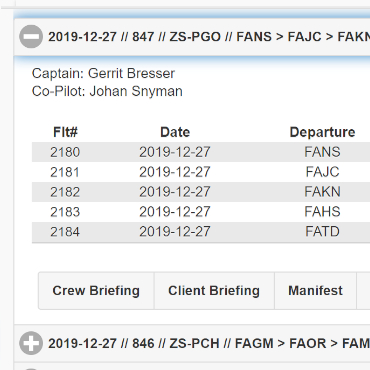This screenshot has width=370, height=370.
Task: Expand the 846 ZS-PCH flight section
Action: [x=31, y=343]
